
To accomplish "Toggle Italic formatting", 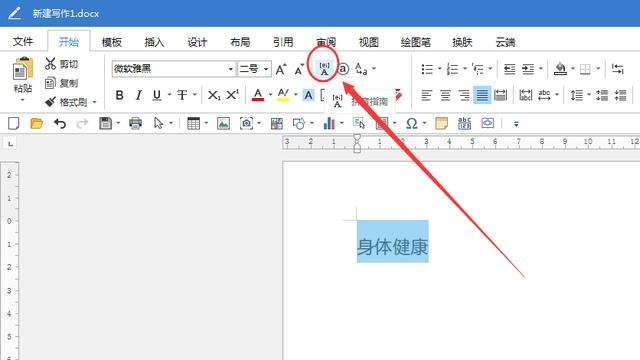I will tap(139, 96).
